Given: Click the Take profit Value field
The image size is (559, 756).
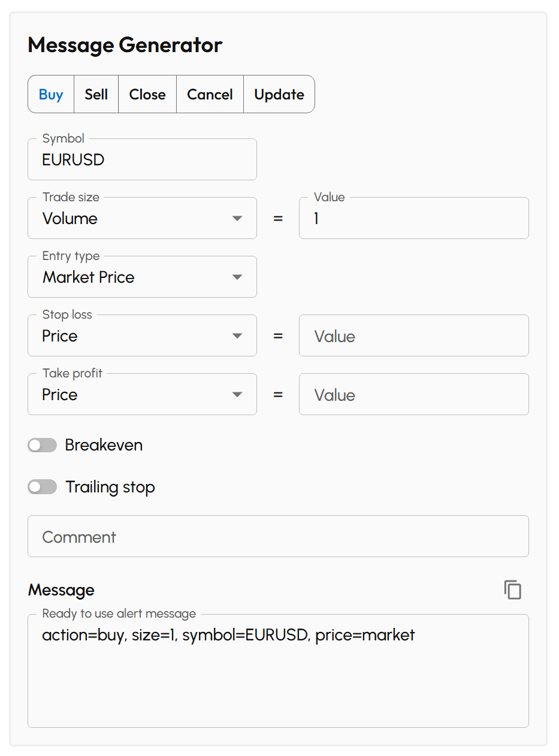Looking at the screenshot, I should click(x=413, y=394).
